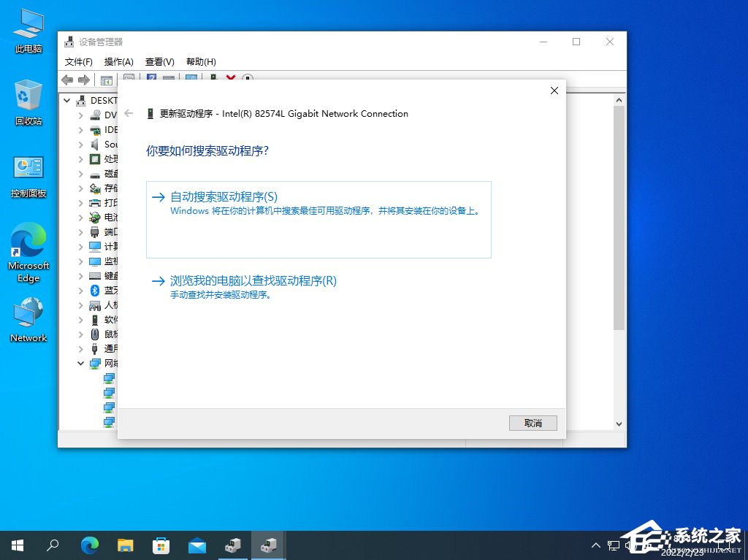This screenshot has width=748, height=560.
Task: Select the 监视器 (monitor) category icon
Action: (x=95, y=261)
